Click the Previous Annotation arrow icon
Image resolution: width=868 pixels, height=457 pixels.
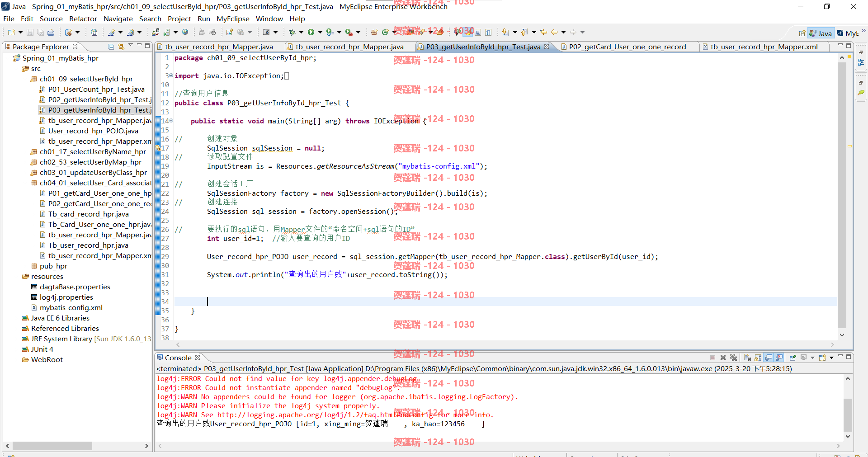524,32
